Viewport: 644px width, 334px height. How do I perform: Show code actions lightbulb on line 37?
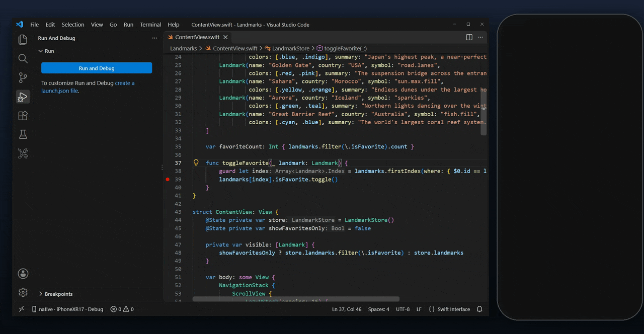pyautogui.click(x=196, y=162)
